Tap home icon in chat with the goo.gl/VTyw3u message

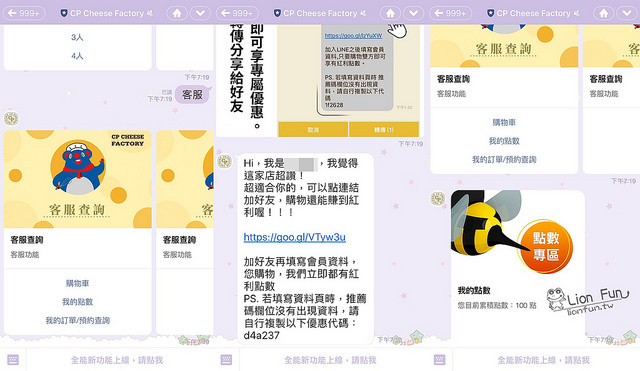point(390,13)
